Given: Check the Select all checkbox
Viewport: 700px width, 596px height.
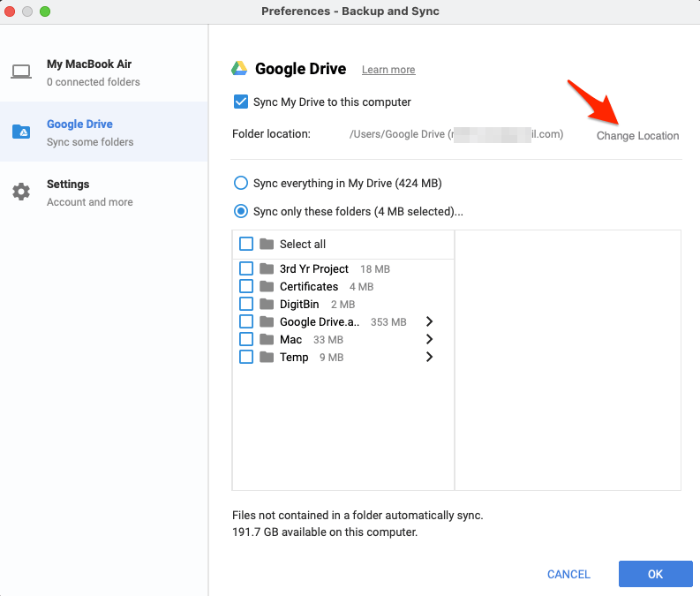Looking at the screenshot, I should [x=246, y=244].
